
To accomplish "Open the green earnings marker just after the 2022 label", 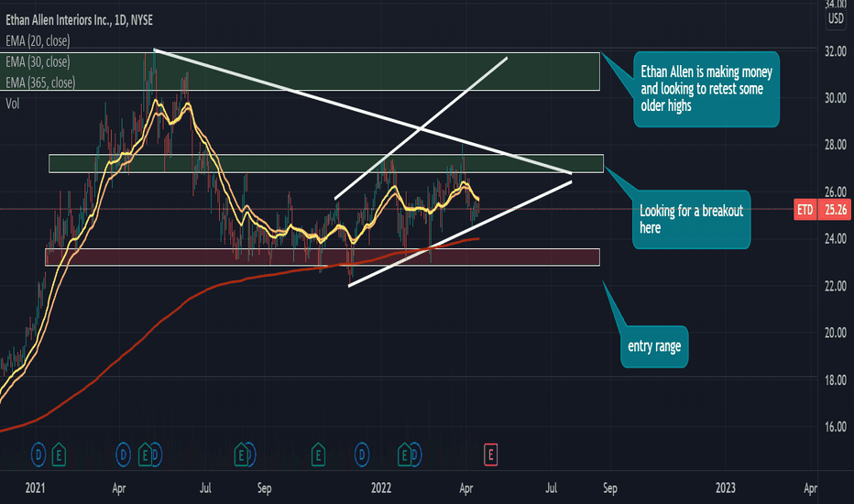I will pyautogui.click(x=403, y=455).
